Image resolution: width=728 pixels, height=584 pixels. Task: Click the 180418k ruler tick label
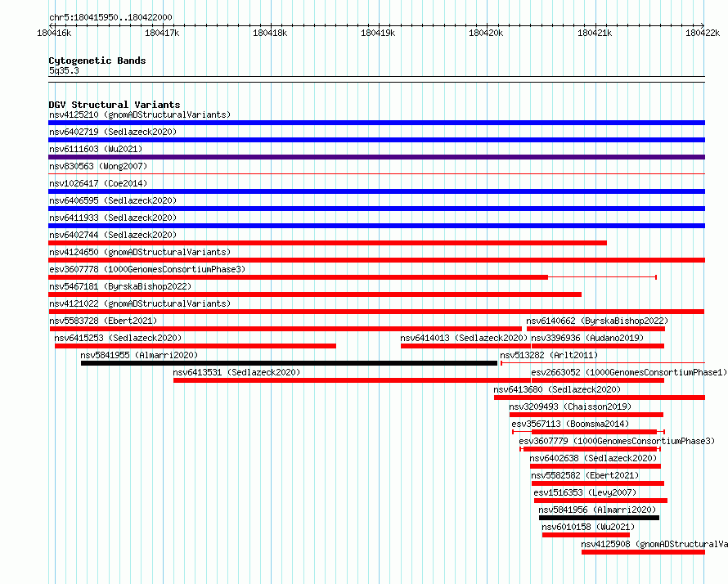tap(270, 33)
